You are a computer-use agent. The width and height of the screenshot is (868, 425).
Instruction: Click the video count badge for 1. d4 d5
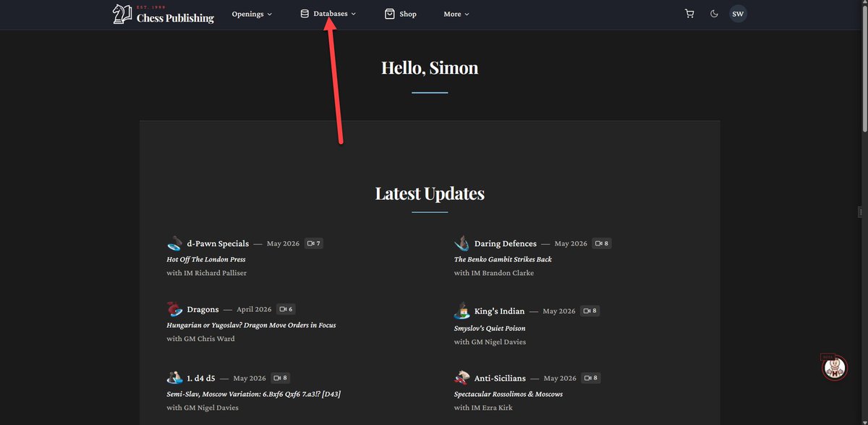[281, 378]
